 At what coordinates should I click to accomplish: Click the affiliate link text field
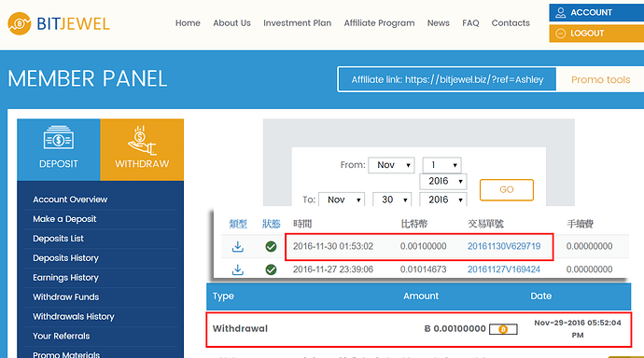point(447,79)
